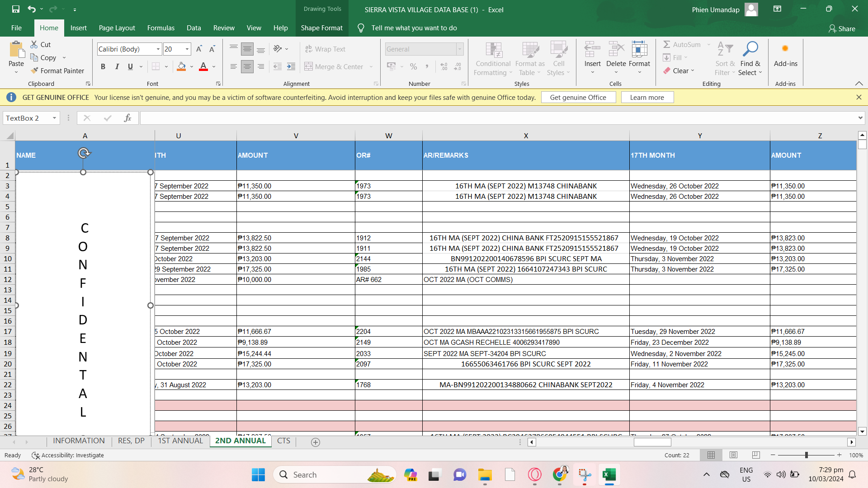Image resolution: width=868 pixels, height=488 pixels.
Task: Toggle Bold formatting
Action: [x=103, y=66]
